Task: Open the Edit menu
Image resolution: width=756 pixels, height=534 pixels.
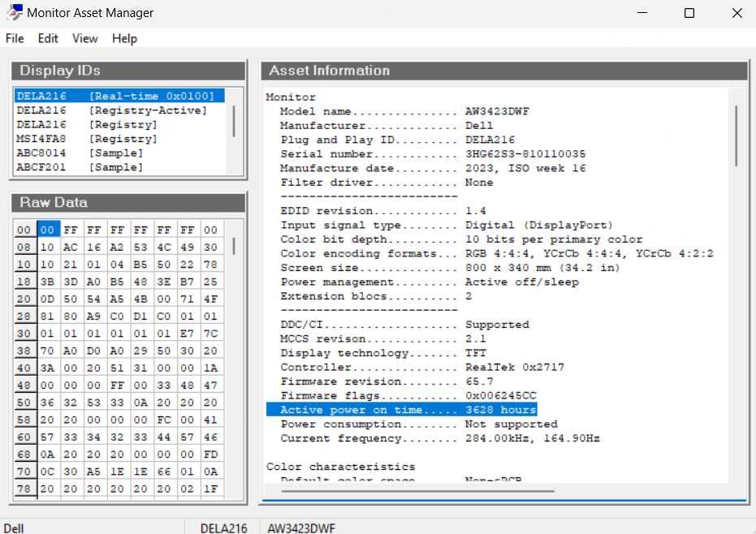Action: tap(48, 39)
